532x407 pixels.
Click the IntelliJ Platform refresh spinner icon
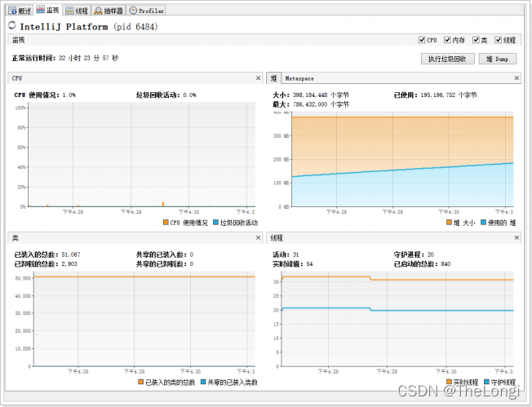[12, 25]
